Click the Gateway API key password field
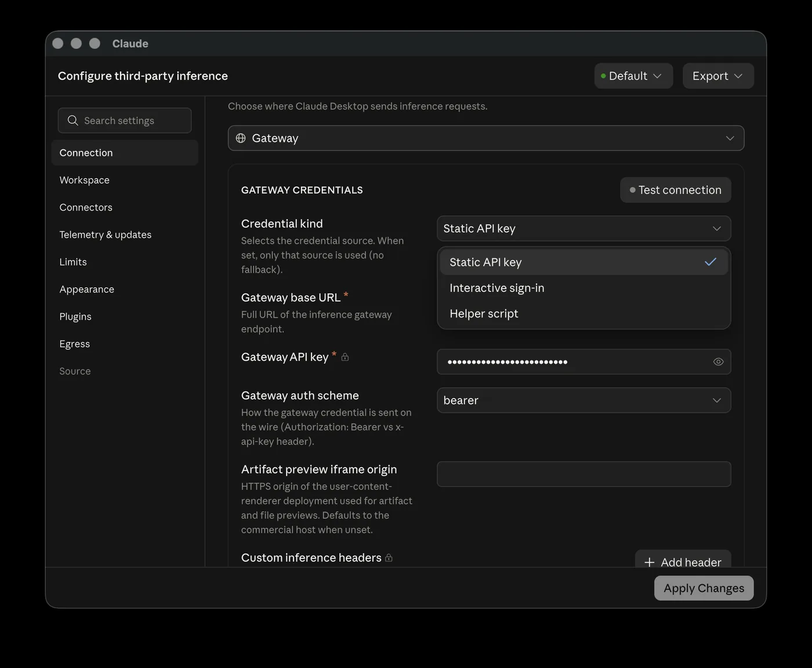 pos(583,362)
